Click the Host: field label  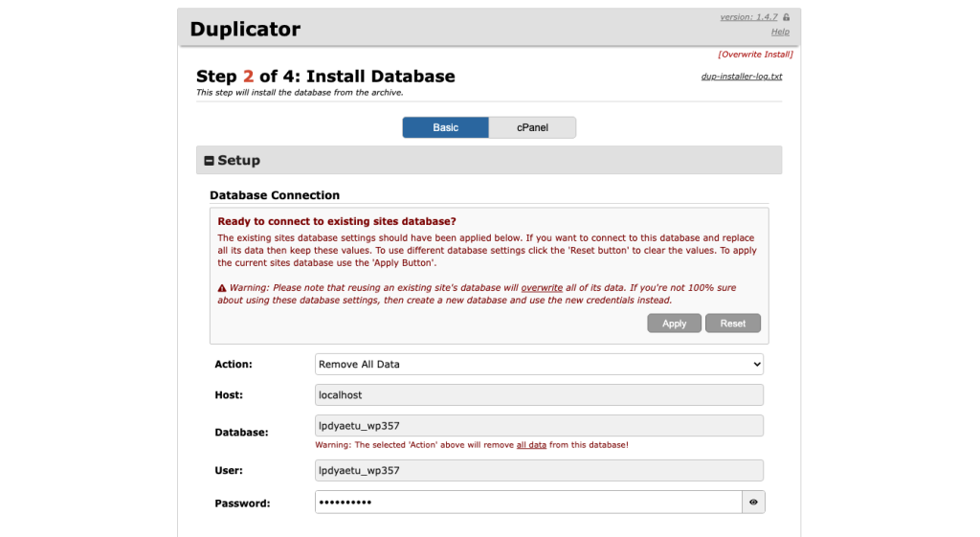pyautogui.click(x=229, y=395)
